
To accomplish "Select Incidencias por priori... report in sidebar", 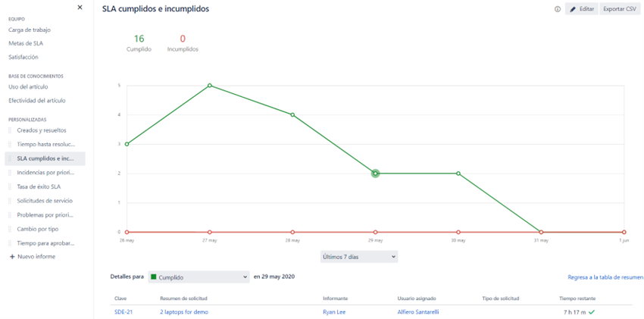I will pos(45,173).
